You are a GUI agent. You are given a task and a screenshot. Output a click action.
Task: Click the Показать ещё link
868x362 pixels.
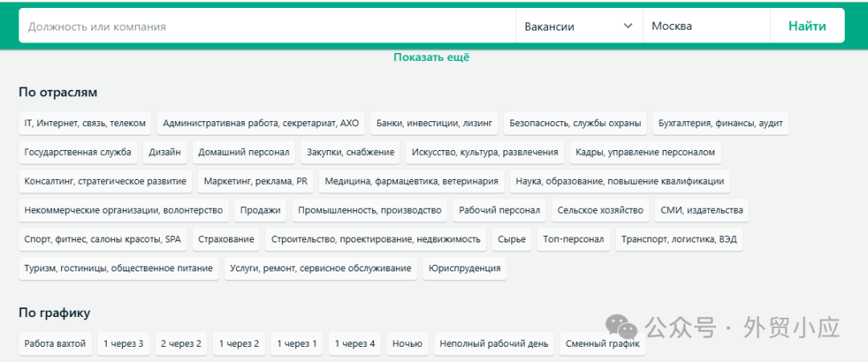pos(432,57)
